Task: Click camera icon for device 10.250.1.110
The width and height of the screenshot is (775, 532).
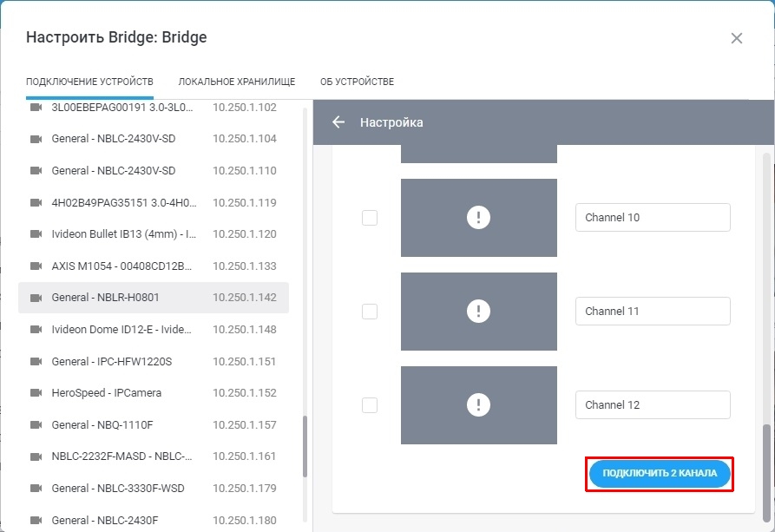Action: coord(36,171)
